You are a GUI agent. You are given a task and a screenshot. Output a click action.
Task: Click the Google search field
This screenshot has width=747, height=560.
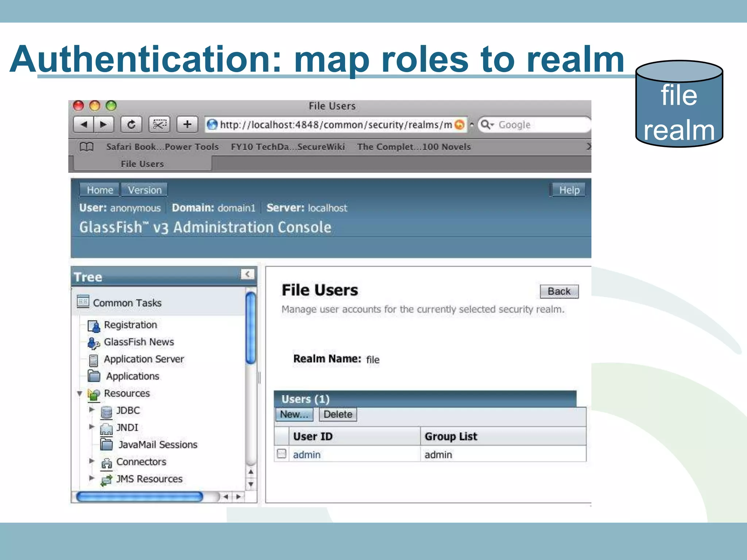coord(540,125)
